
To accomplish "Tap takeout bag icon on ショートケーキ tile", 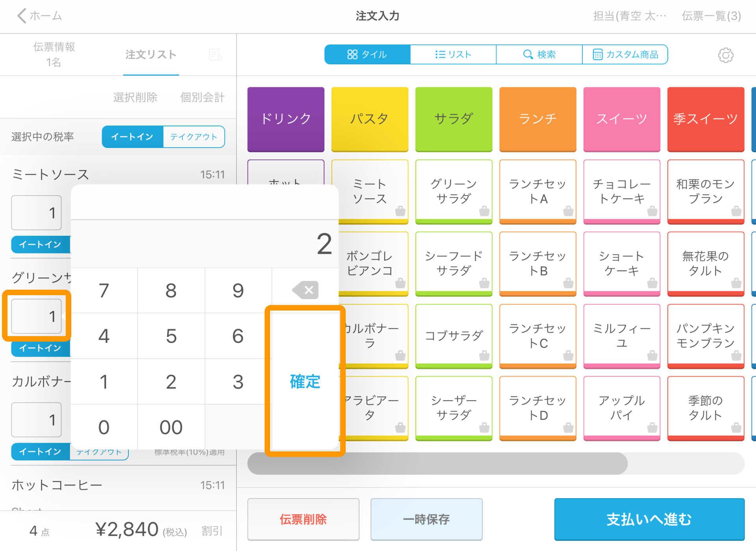I will pos(652,283).
